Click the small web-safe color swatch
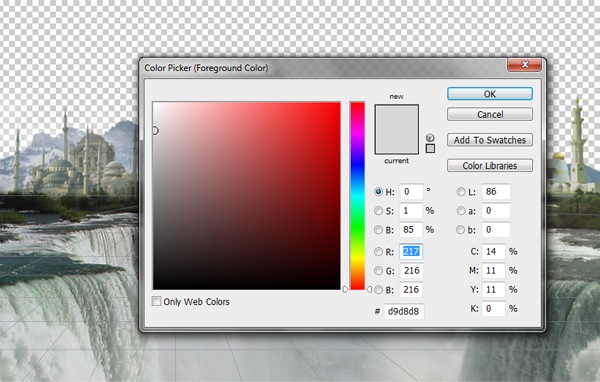Viewport: 600px width, 382px height. click(430, 149)
